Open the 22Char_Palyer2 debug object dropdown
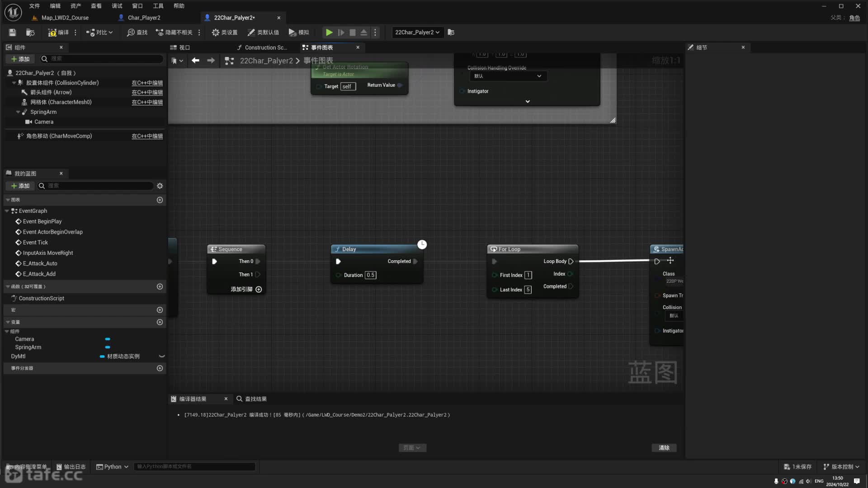868x488 pixels. (417, 32)
